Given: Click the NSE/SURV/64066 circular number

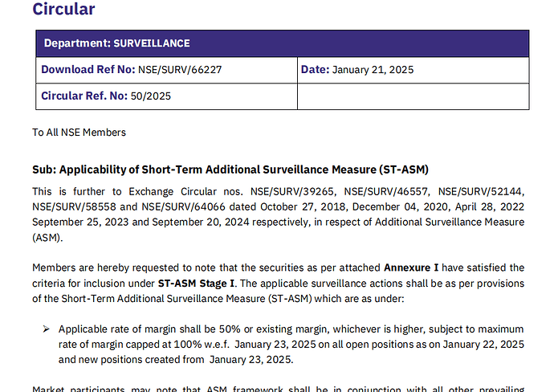Looking at the screenshot, I should [183, 207].
